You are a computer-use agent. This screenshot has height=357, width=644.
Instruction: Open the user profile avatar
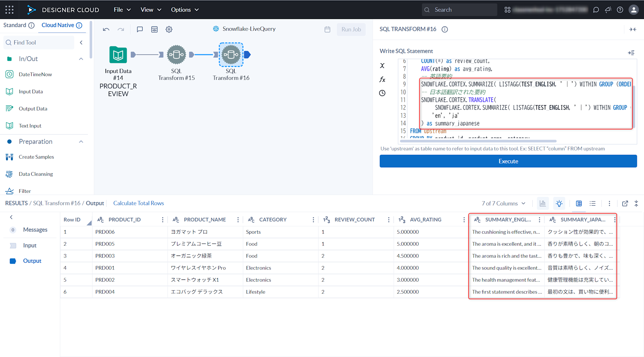tap(634, 10)
